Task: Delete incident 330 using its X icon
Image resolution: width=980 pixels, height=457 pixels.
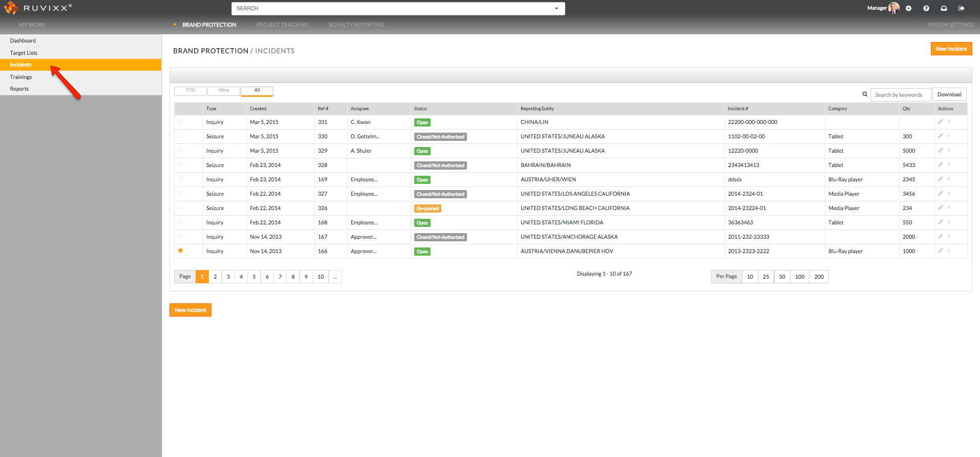Action: 949,136
